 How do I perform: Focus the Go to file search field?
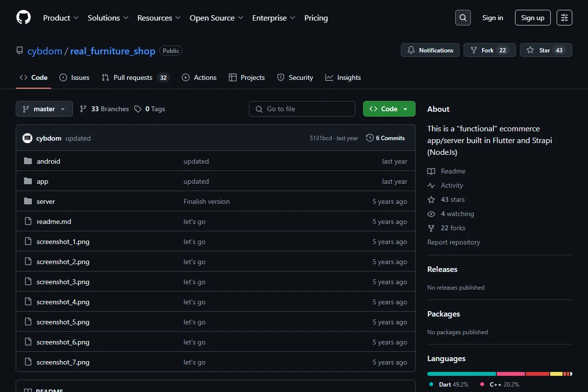tap(302, 109)
